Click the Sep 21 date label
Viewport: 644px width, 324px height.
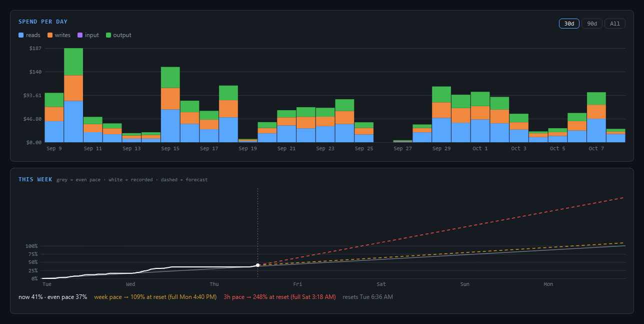tap(286, 149)
